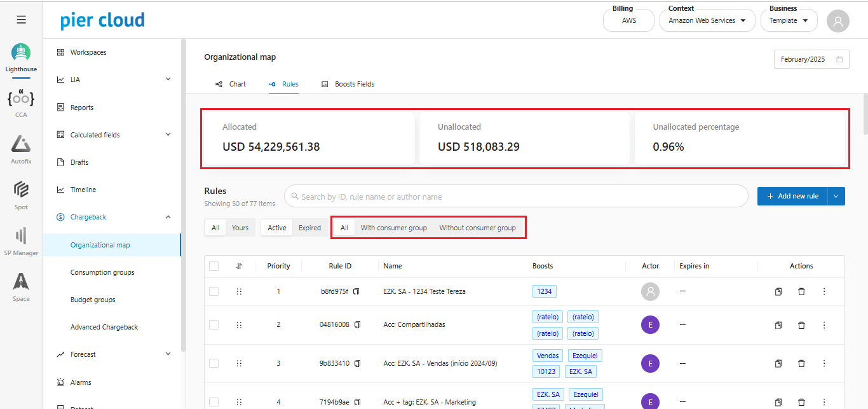Filter rules With consumer group
The width and height of the screenshot is (868, 409).
pos(394,228)
